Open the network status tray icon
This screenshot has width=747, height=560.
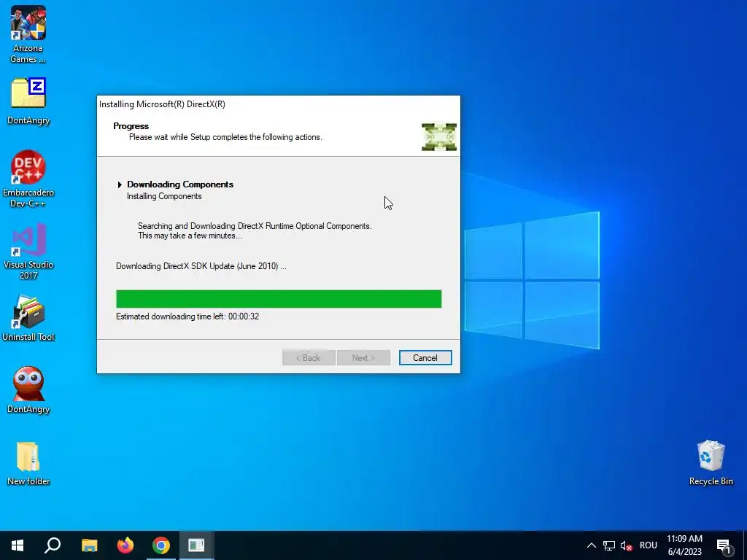[609, 545]
